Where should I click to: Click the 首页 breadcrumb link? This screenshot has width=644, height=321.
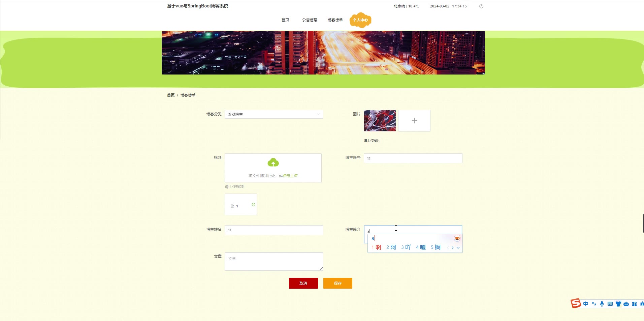point(171,95)
